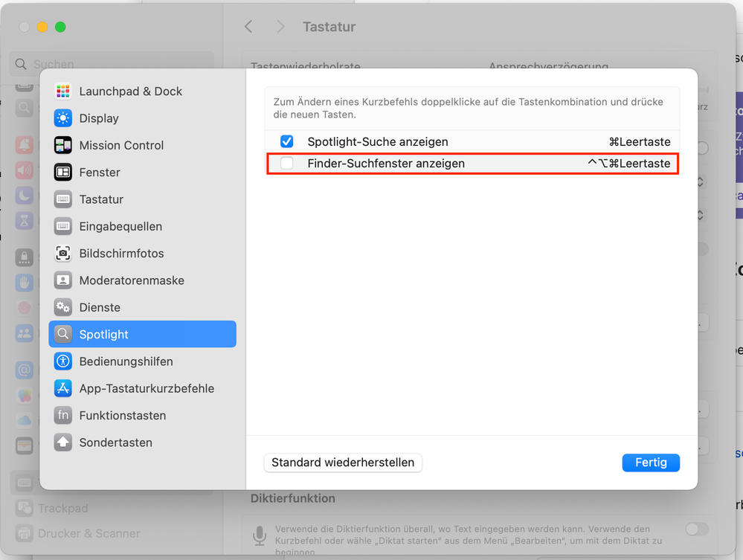This screenshot has height=560, width=743.
Task: Click the Suchen search field
Action: tap(112, 65)
